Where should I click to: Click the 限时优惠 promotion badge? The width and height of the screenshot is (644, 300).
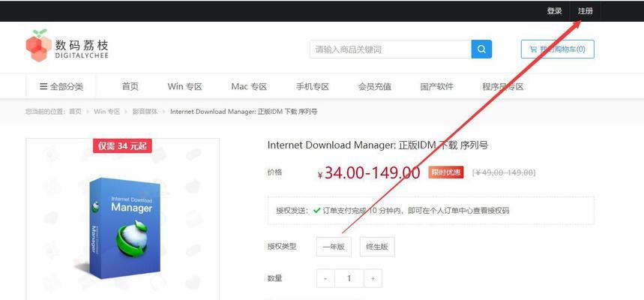[x=445, y=172]
